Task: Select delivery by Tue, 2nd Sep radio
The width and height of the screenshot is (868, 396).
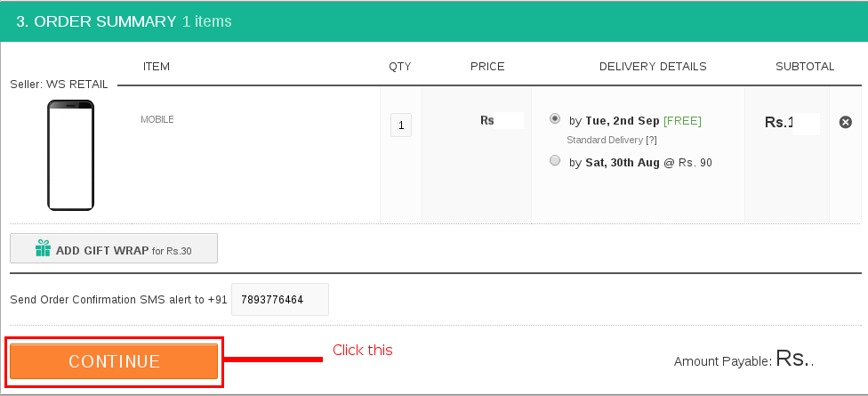Action: [555, 118]
